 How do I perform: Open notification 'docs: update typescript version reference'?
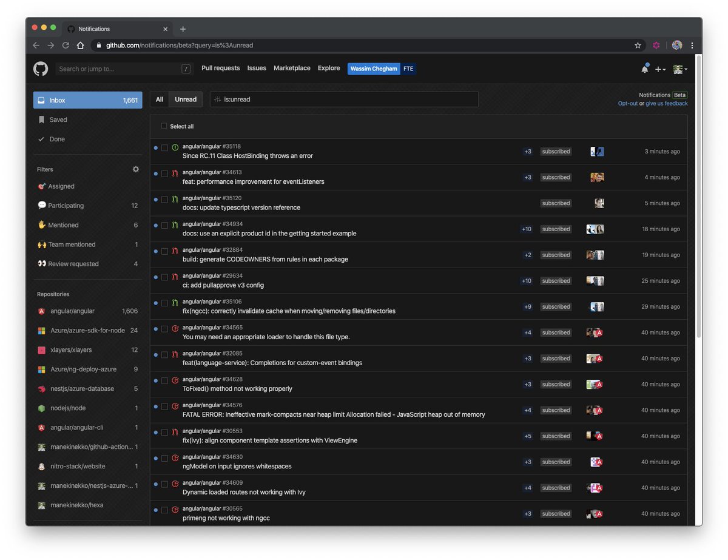pyautogui.click(x=241, y=207)
